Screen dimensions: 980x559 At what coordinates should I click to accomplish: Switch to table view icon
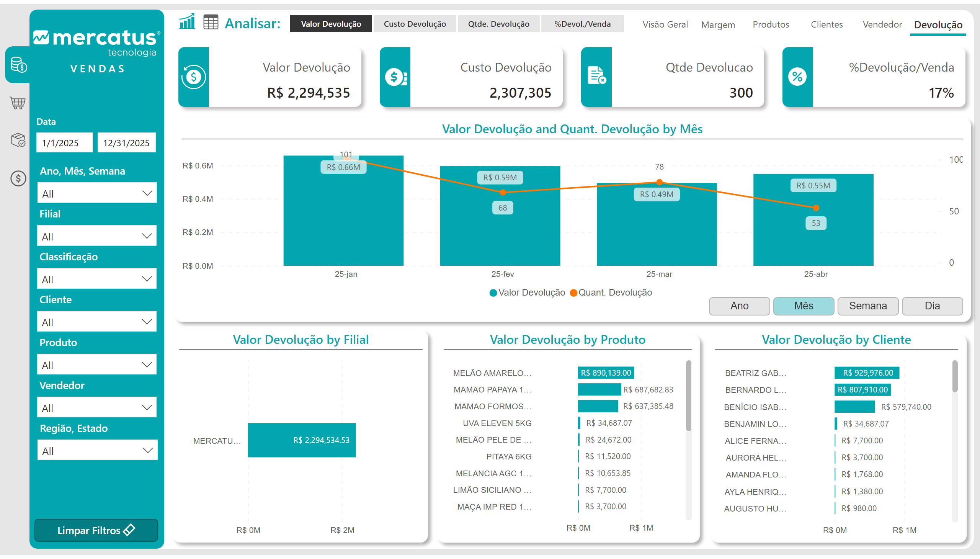[211, 22]
